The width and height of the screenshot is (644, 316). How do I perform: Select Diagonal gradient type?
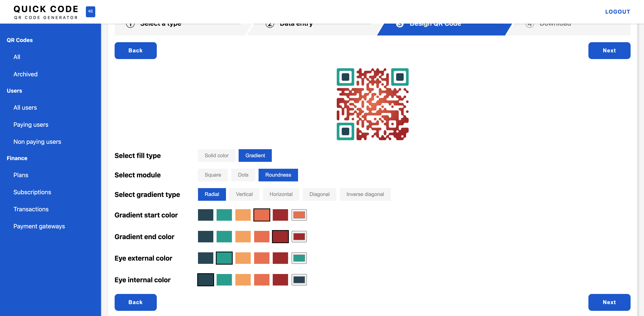319,194
